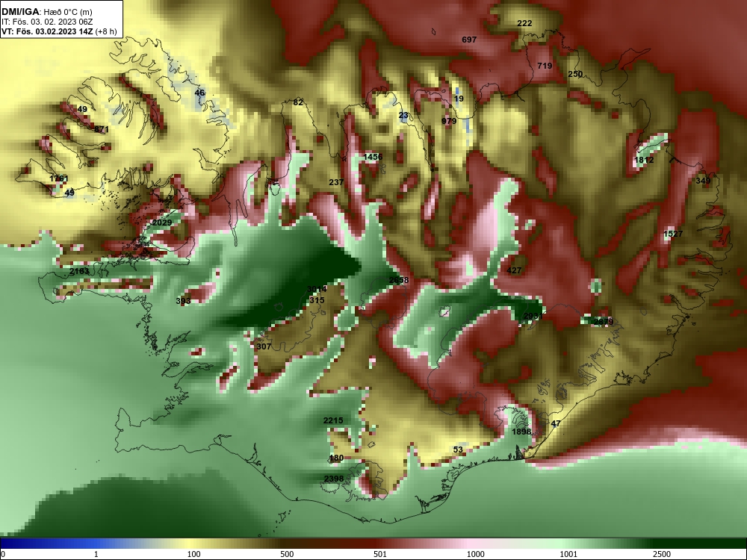The width and height of the screenshot is (747, 560).
Task: Select the 1527 value label
Action: point(673,233)
